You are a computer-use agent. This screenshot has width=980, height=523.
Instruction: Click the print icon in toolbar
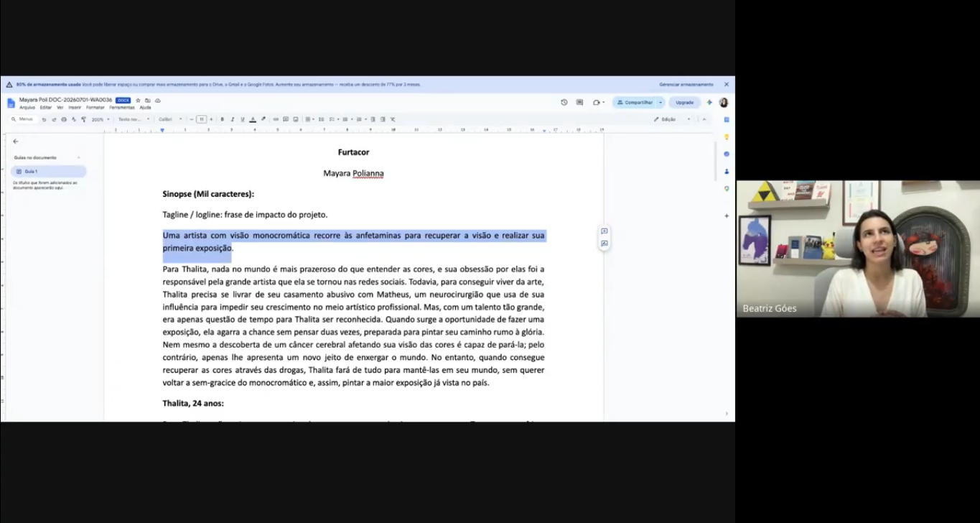[x=64, y=119]
